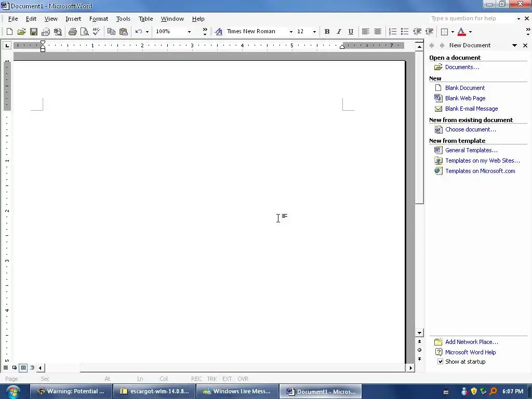Undo the last action
This screenshot has height=399, width=532.
click(x=138, y=32)
